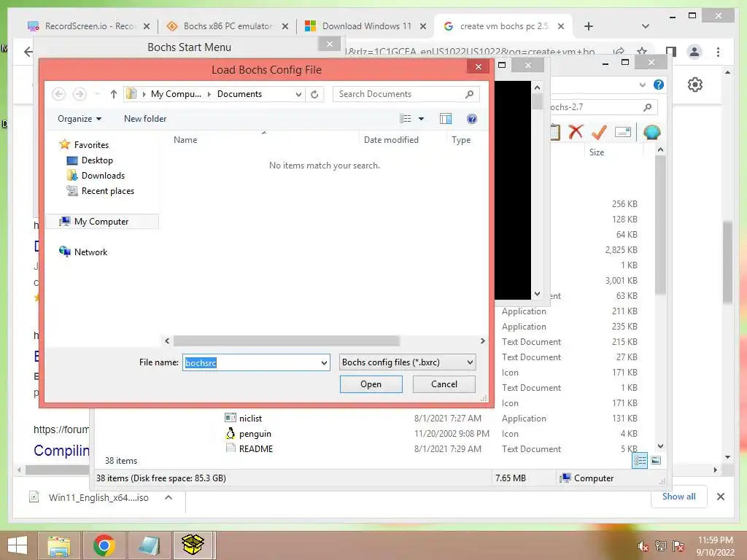Click orange checkmark icon in Explorer toolbar
Screen dimensions: 747x560
(x=599, y=132)
